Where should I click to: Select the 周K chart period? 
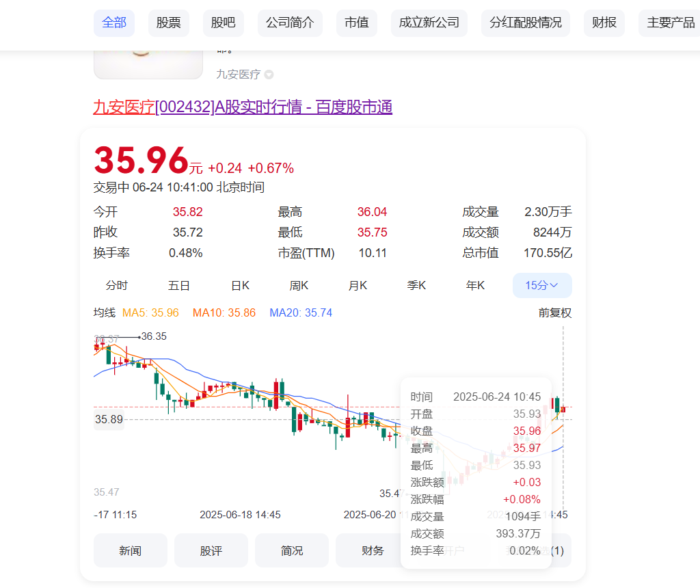click(x=299, y=285)
